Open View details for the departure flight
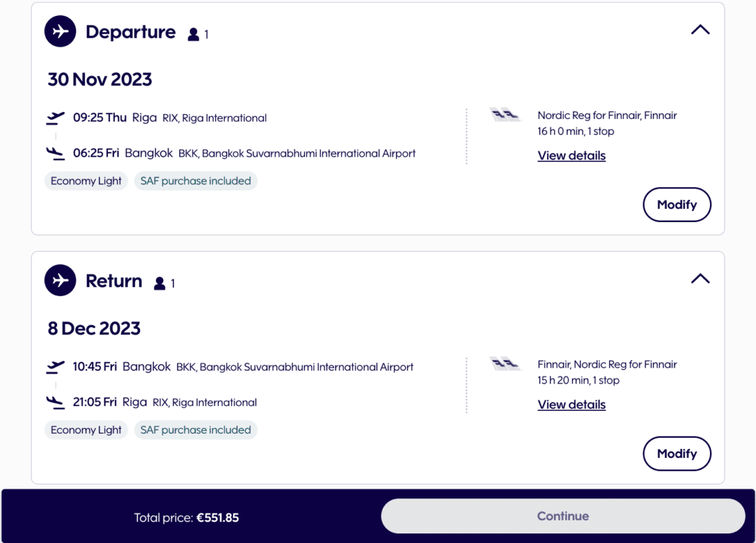This screenshot has height=543, width=756. (571, 155)
